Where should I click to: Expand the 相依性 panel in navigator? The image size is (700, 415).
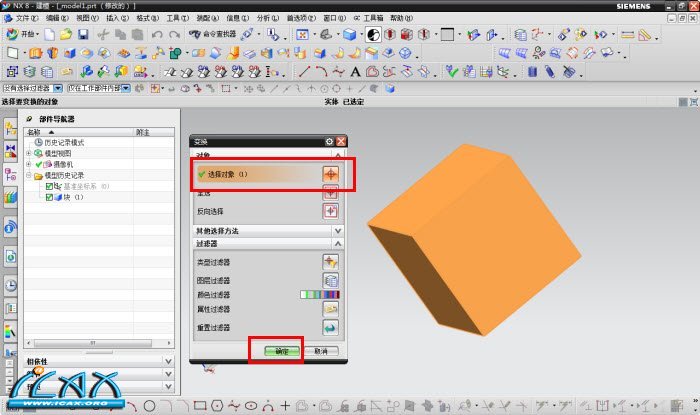(x=167, y=361)
